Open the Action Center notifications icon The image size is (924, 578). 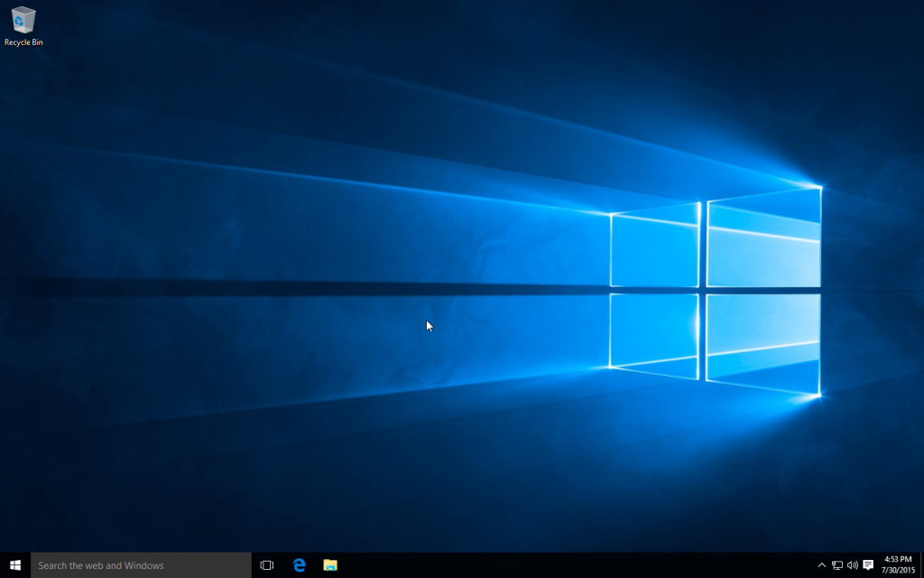(868, 565)
